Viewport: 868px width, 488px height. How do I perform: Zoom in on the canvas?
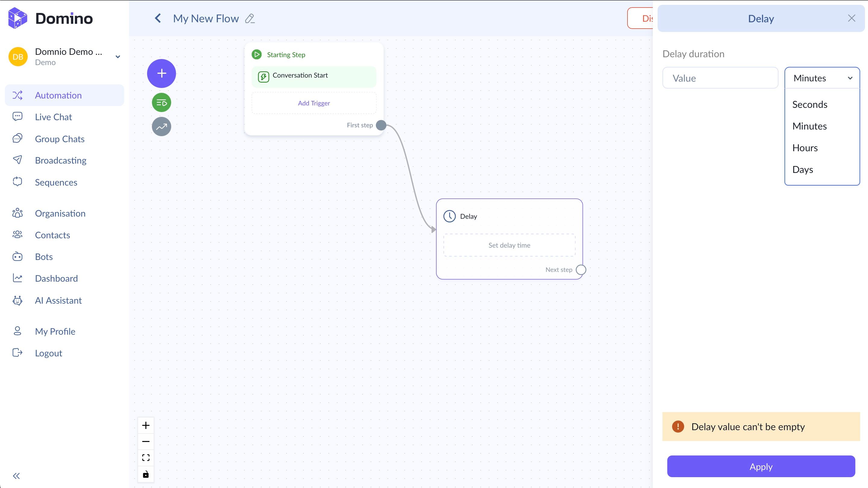point(146,425)
